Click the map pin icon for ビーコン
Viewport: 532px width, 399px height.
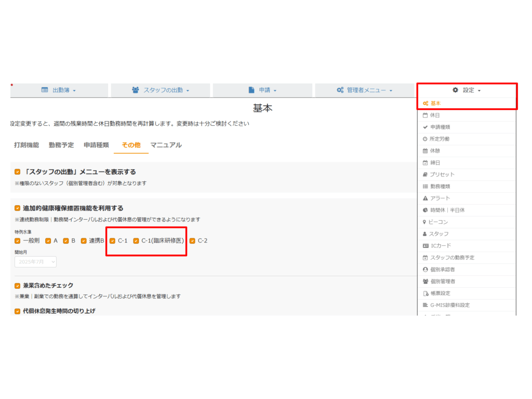425,222
